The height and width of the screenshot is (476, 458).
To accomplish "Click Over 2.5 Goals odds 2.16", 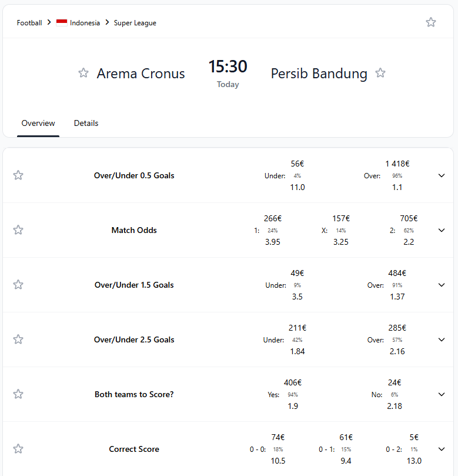I will (x=397, y=351).
